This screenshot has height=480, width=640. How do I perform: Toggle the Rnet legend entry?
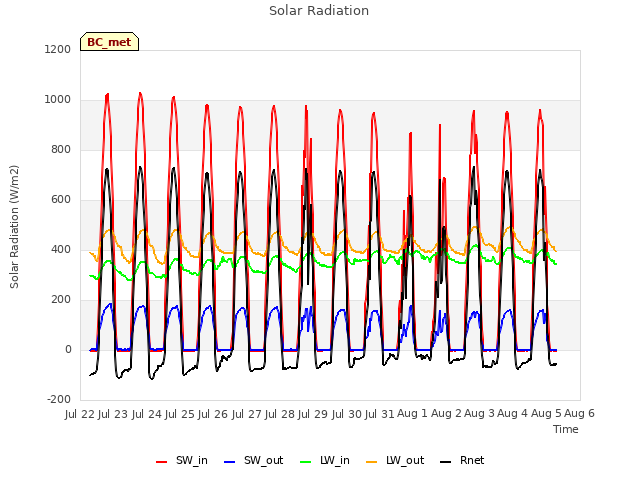(462, 461)
